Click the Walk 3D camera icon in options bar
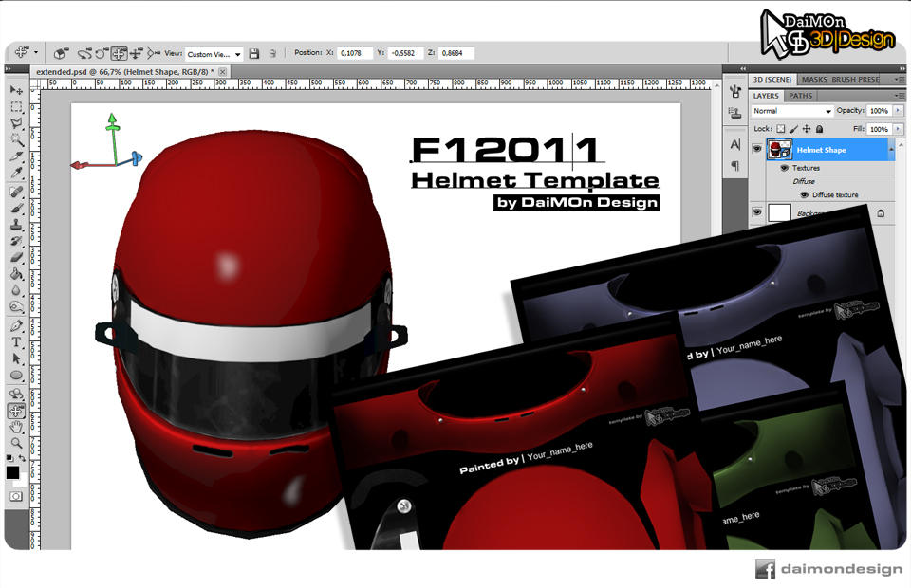911x588 pixels. tap(136, 53)
